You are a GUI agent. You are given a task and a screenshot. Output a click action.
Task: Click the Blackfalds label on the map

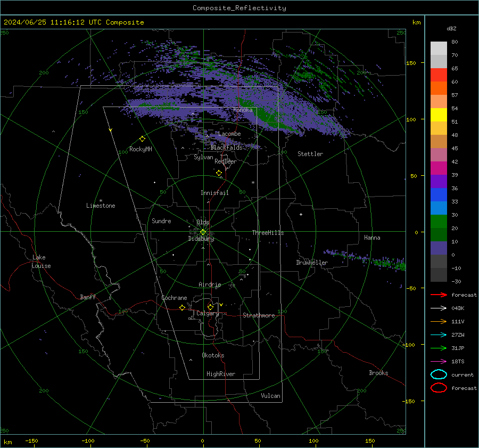226,148
